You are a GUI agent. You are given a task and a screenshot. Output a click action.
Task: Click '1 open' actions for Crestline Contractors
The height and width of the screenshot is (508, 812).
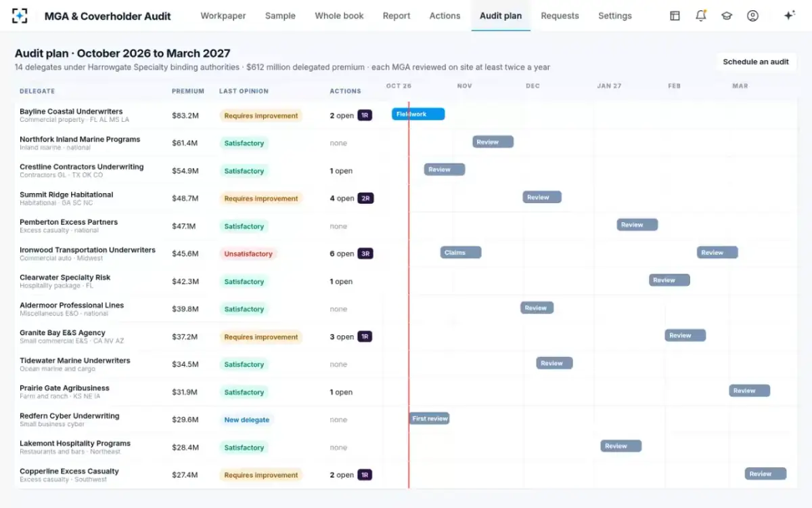coord(341,171)
